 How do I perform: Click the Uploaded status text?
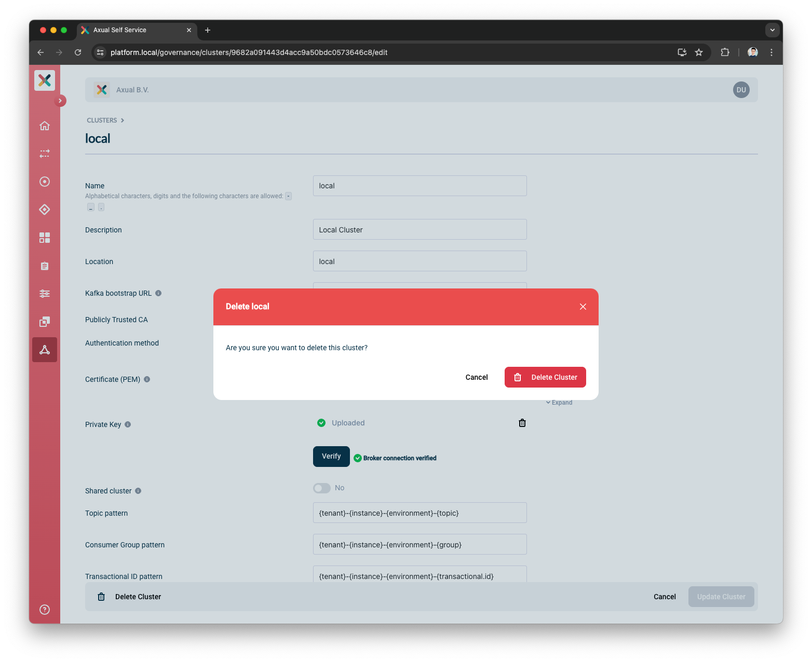click(x=348, y=423)
